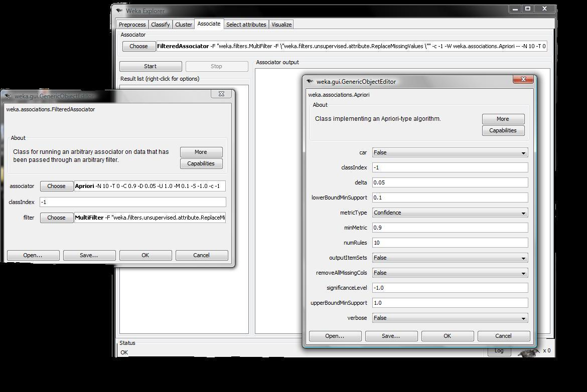Screen dimensions: 587x392
Task: Close the FilteredAssociator editor window
Action: [x=221, y=94]
